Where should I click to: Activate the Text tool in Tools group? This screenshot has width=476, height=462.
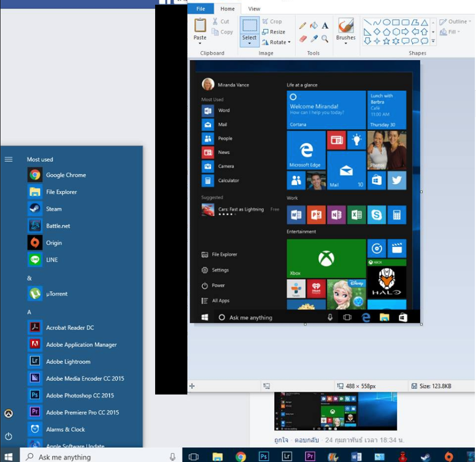(x=325, y=25)
